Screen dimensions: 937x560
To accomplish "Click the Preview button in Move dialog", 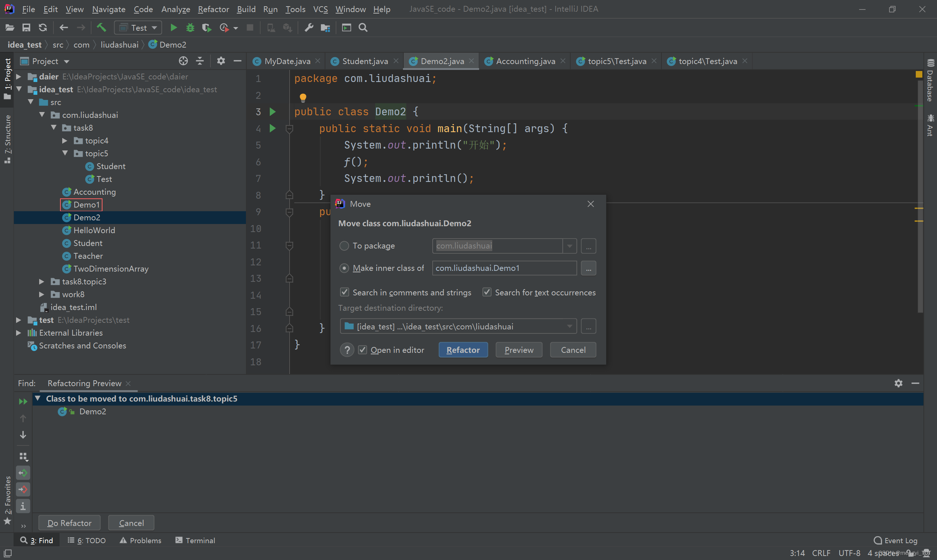I will click(x=519, y=349).
